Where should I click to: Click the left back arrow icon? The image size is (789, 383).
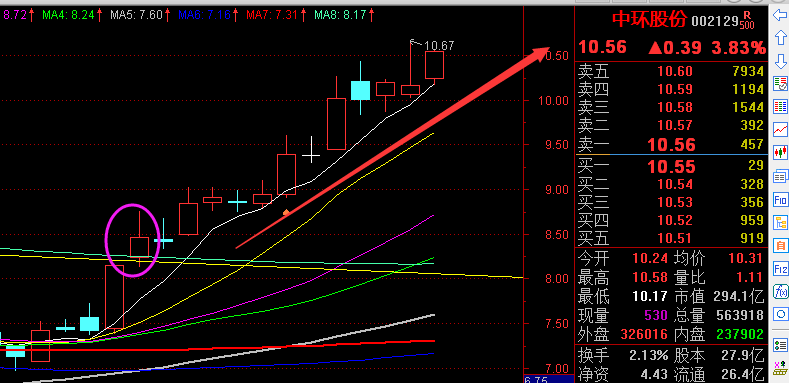780,16
